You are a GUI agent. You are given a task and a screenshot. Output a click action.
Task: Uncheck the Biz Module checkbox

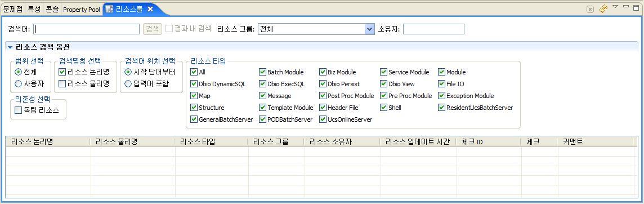coord(323,72)
